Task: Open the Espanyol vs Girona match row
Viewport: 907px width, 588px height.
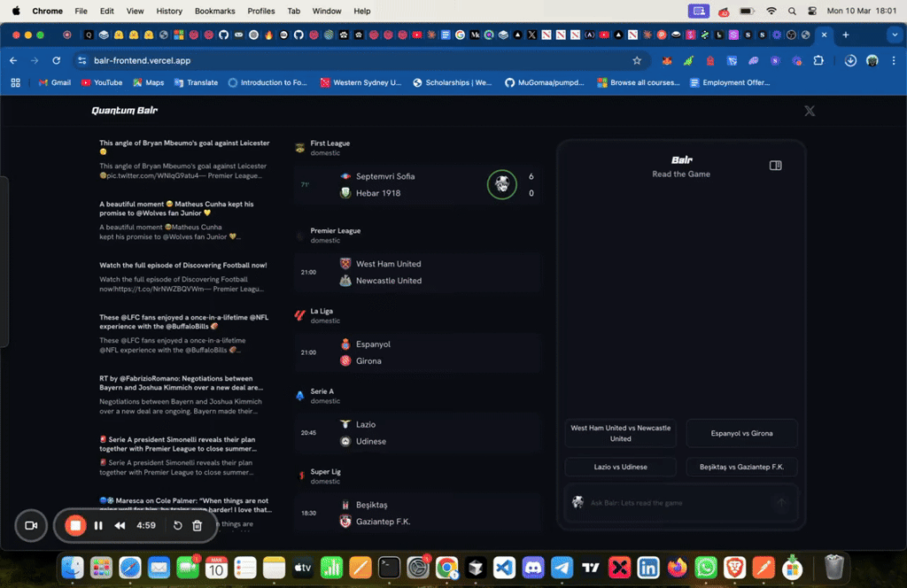Action: click(x=418, y=352)
